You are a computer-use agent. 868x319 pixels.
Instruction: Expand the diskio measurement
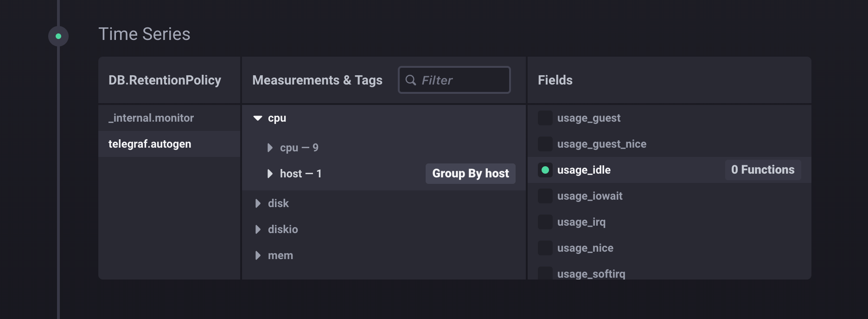point(258,229)
